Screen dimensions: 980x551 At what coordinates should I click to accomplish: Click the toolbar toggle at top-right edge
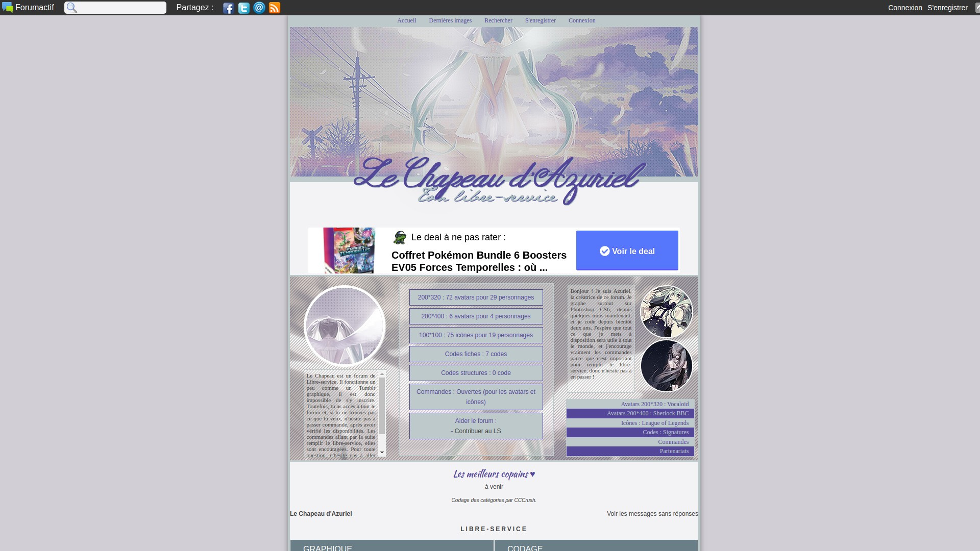(977, 8)
